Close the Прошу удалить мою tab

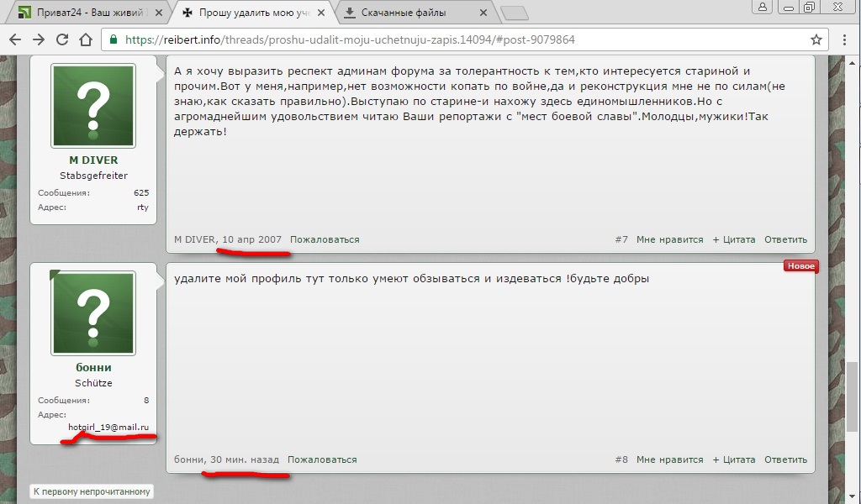pyautogui.click(x=321, y=13)
